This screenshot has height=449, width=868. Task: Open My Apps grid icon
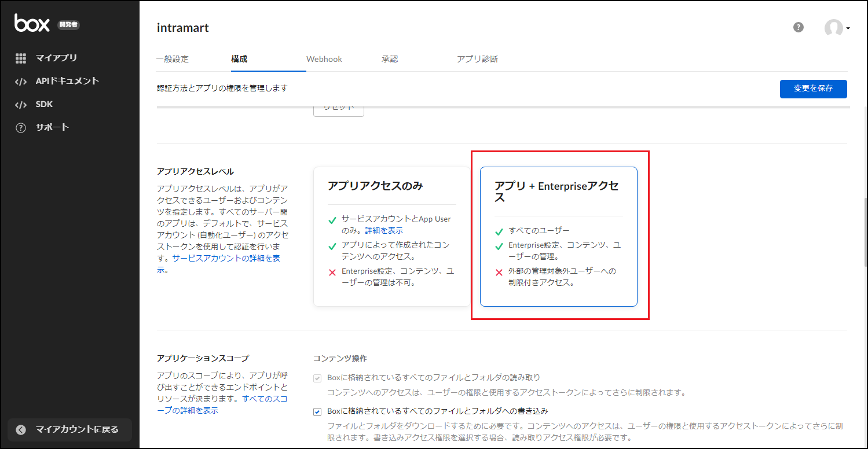coord(21,58)
